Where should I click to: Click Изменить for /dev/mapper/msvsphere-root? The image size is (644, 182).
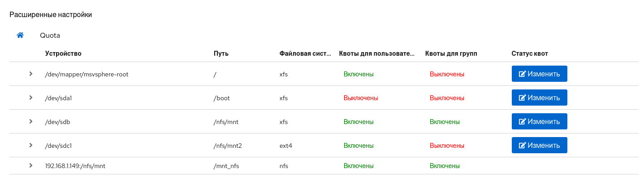pos(539,74)
